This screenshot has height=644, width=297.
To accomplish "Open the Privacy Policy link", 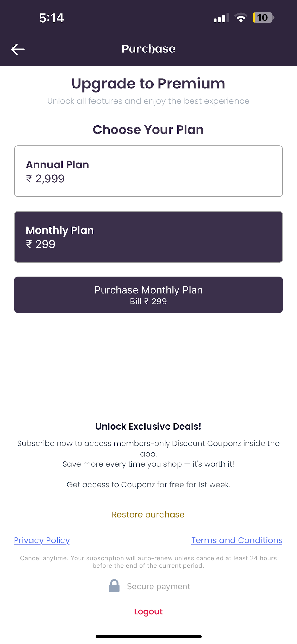I will coord(42,540).
